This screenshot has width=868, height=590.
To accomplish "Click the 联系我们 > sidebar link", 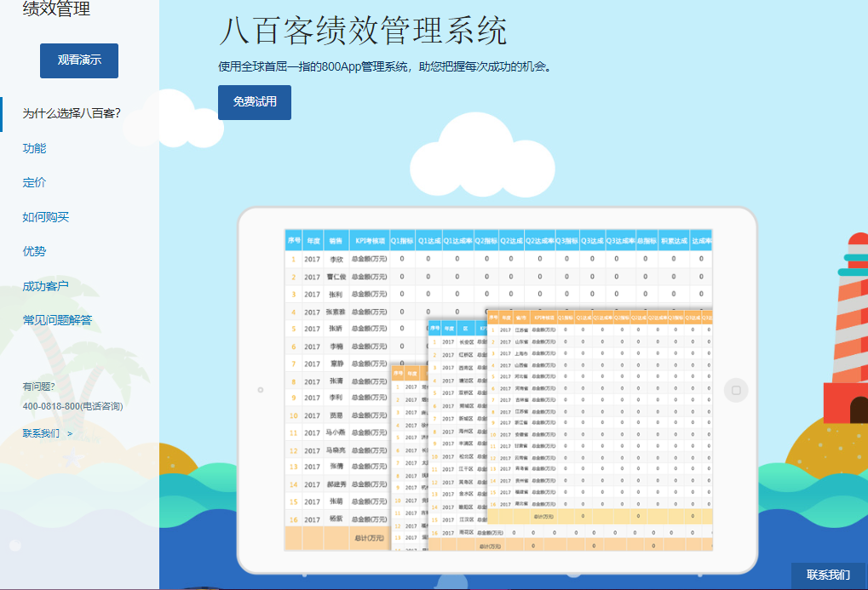I will (x=48, y=433).
